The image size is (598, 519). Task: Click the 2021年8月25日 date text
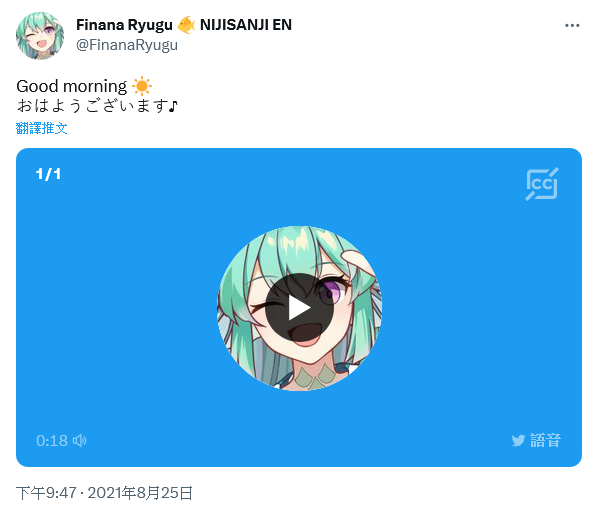coord(140,493)
